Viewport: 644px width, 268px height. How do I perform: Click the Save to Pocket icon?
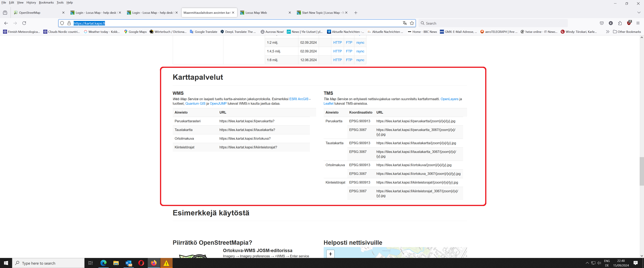pos(602,23)
